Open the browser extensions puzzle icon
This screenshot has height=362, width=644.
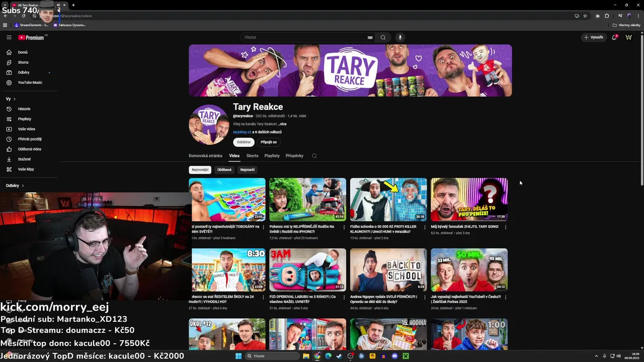[607, 16]
